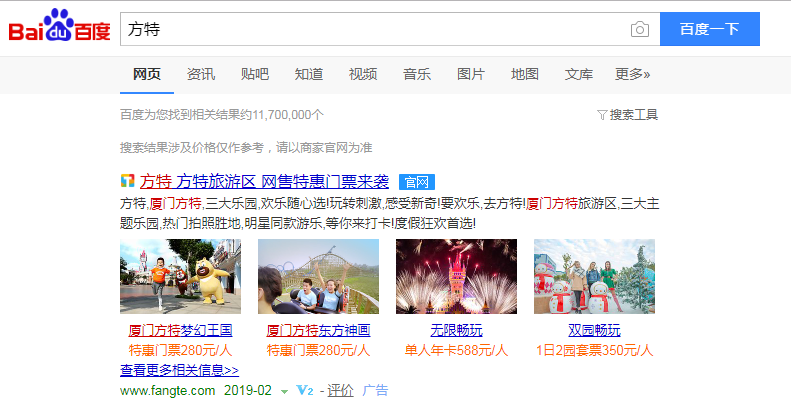This screenshot has width=791, height=412.
Task: Click the blue 官网 badge
Action: [x=417, y=182]
